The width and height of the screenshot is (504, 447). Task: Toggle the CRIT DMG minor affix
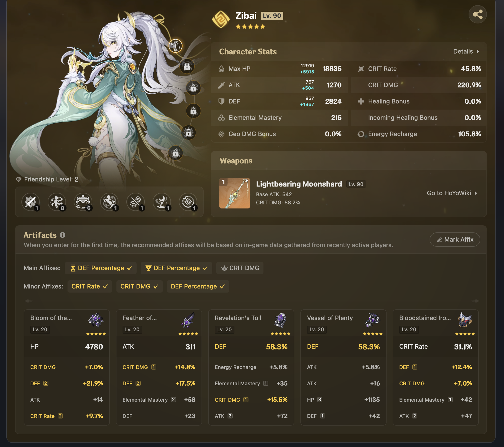tap(139, 286)
